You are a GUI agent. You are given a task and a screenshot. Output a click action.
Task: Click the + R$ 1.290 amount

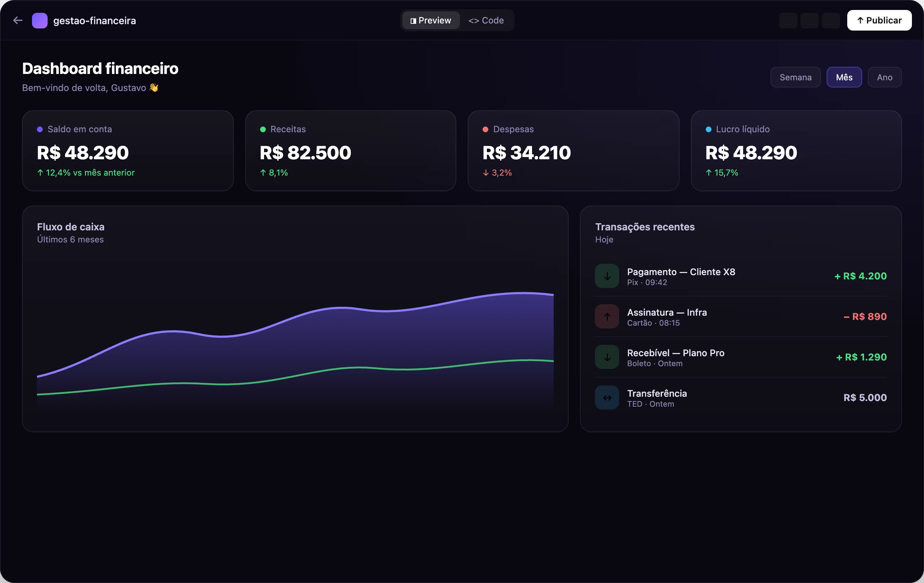[x=861, y=357]
